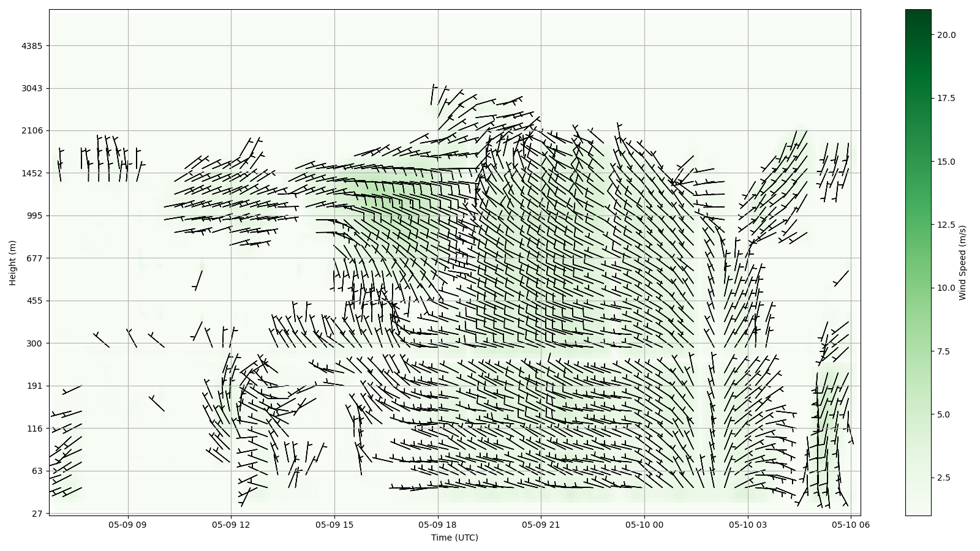Click the 05-09 09 time tick label
This screenshot has height=551, width=980.
click(x=128, y=525)
